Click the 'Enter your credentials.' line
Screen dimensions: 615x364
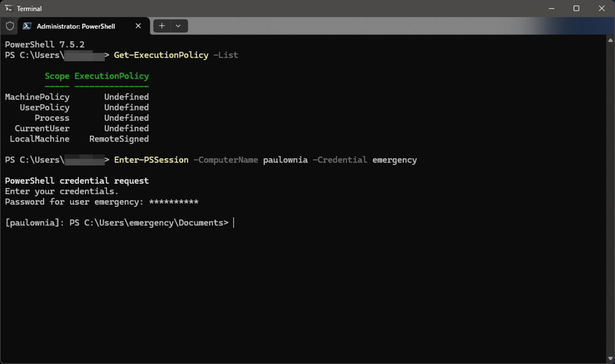coord(62,191)
